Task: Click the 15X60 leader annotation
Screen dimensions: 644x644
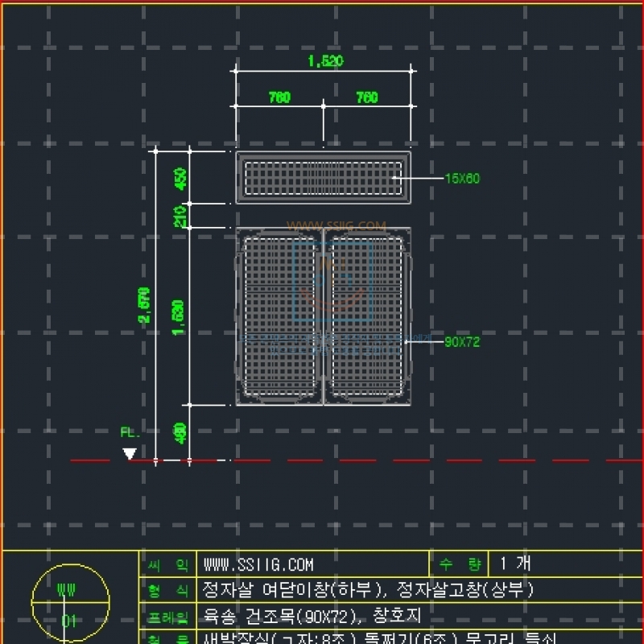Action: [461, 179]
